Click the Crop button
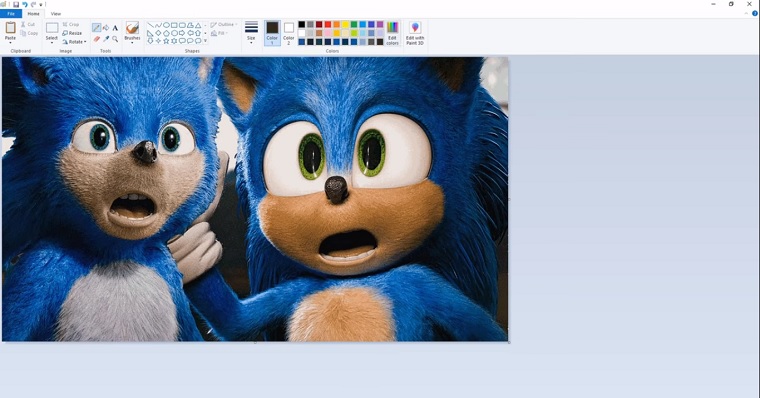Viewport: 760px width, 398px height. [71, 24]
